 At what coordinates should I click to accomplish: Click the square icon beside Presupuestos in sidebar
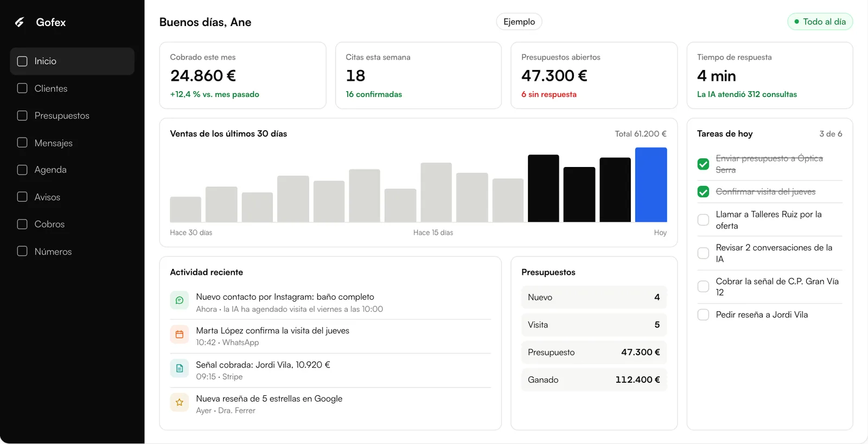click(x=22, y=115)
